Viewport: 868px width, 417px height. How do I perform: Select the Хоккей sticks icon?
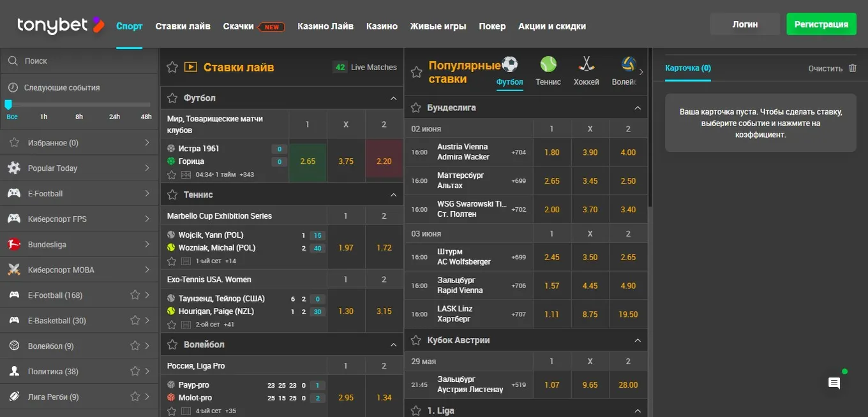click(587, 64)
